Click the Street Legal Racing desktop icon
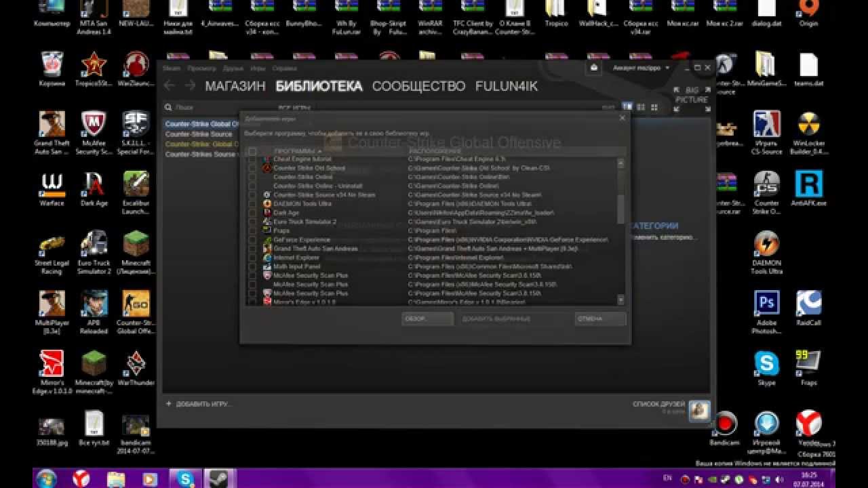This screenshot has height=488, width=868. click(52, 253)
